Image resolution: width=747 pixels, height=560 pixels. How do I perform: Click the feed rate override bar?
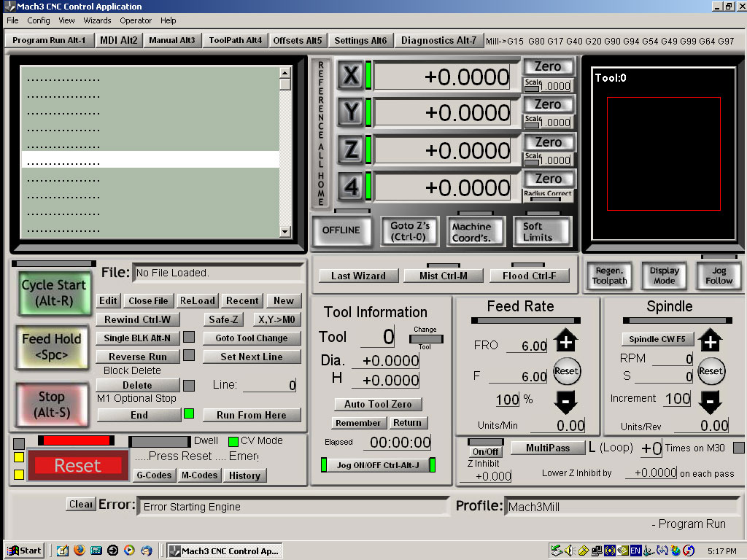click(x=526, y=321)
